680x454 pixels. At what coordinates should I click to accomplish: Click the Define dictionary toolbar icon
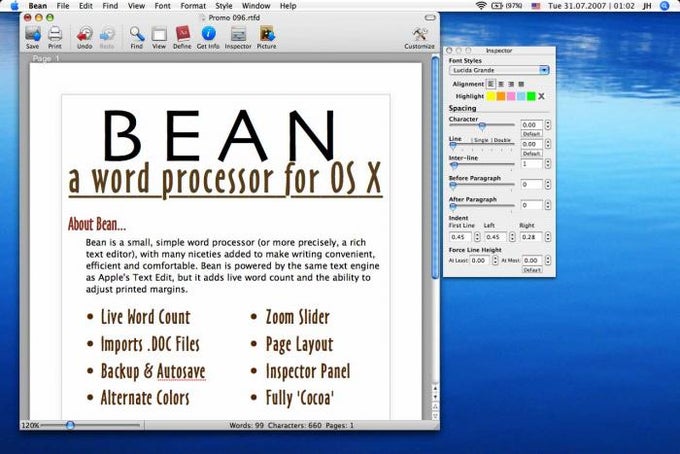pos(182,34)
